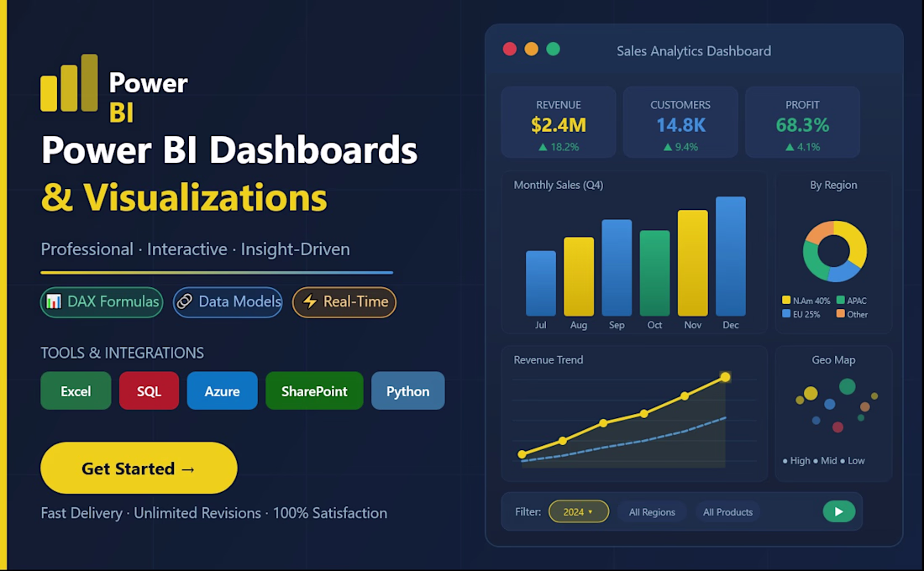The height and width of the screenshot is (571, 924).
Task: Click the All Regions filter chip
Action: pyautogui.click(x=652, y=511)
